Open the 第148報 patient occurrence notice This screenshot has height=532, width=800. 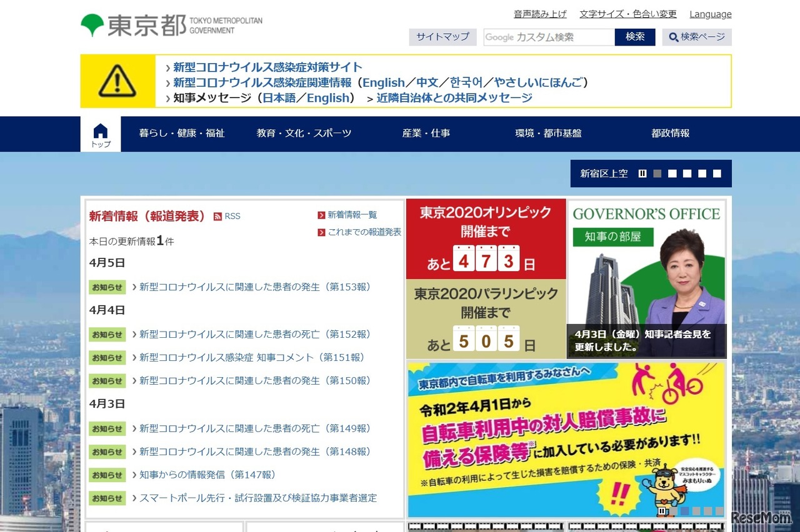pyautogui.click(x=255, y=451)
